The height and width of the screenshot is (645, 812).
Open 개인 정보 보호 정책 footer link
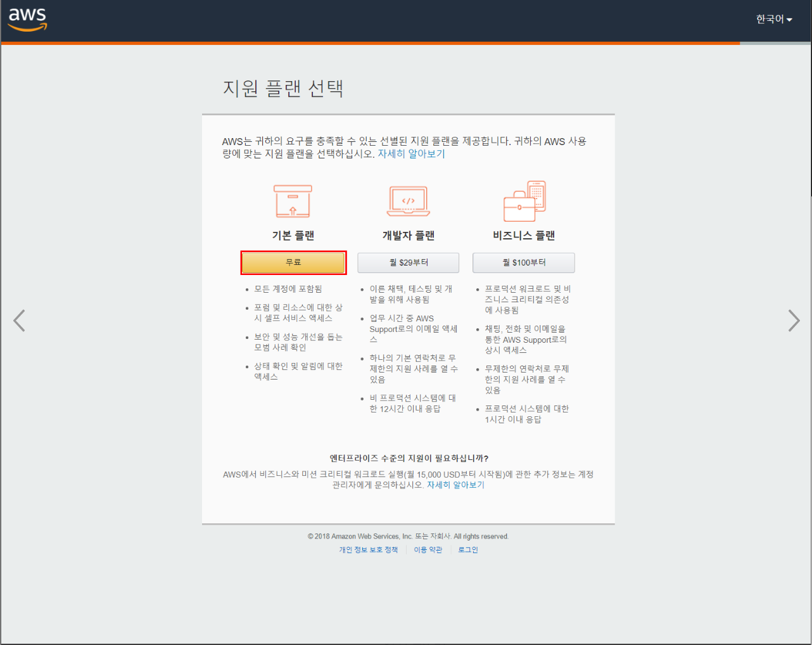[x=369, y=550]
